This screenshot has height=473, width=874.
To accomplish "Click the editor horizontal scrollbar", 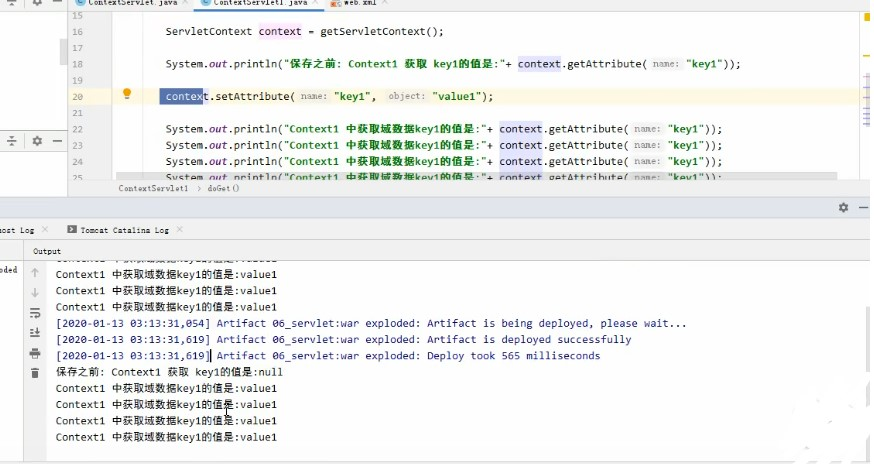I will [x=477, y=176].
